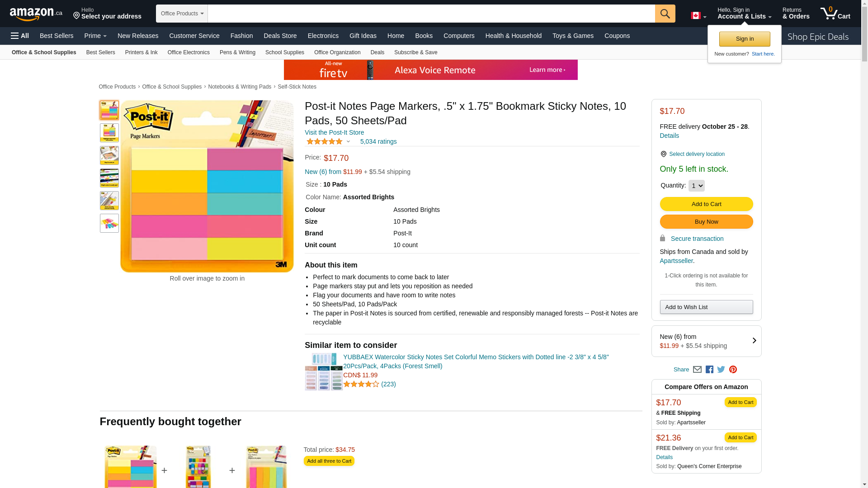Click the search text field
The height and width of the screenshot is (488, 868).
(431, 14)
